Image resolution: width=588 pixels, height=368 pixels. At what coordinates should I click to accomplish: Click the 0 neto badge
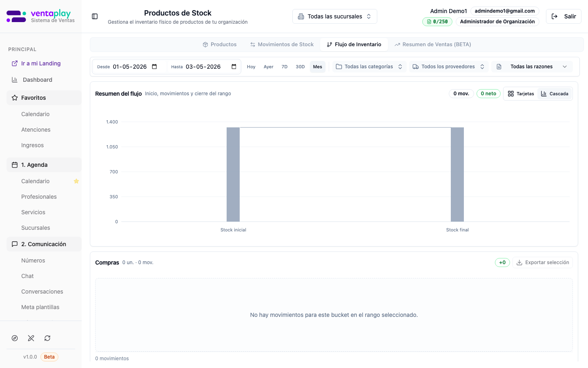(488, 94)
